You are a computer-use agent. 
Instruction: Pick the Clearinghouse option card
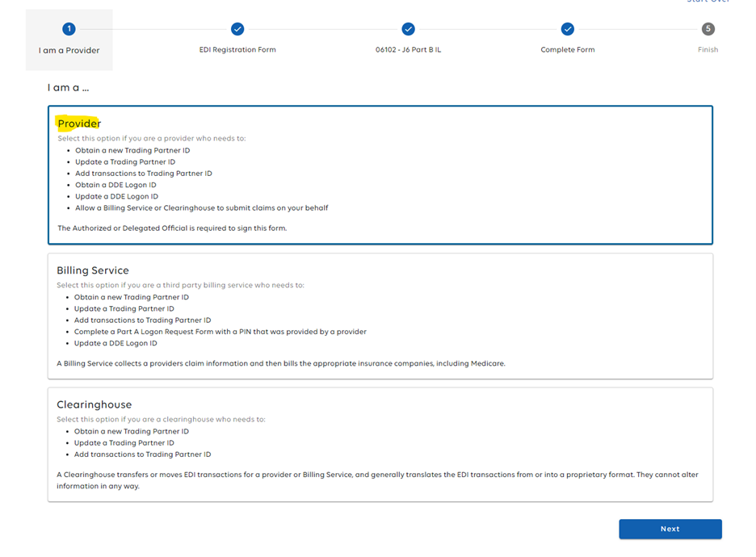coord(380,444)
